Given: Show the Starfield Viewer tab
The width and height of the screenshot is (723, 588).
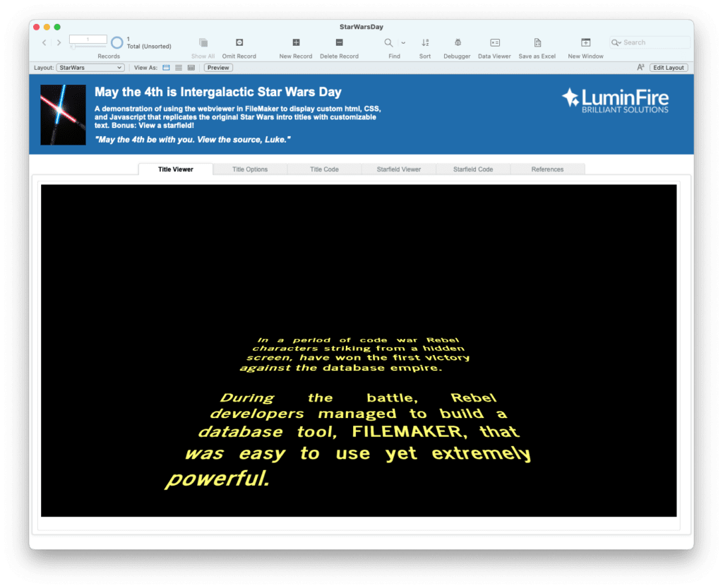Looking at the screenshot, I should [x=399, y=169].
